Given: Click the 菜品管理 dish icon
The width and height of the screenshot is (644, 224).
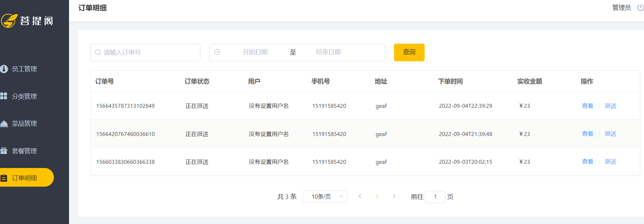Looking at the screenshot, I should coord(4,124).
